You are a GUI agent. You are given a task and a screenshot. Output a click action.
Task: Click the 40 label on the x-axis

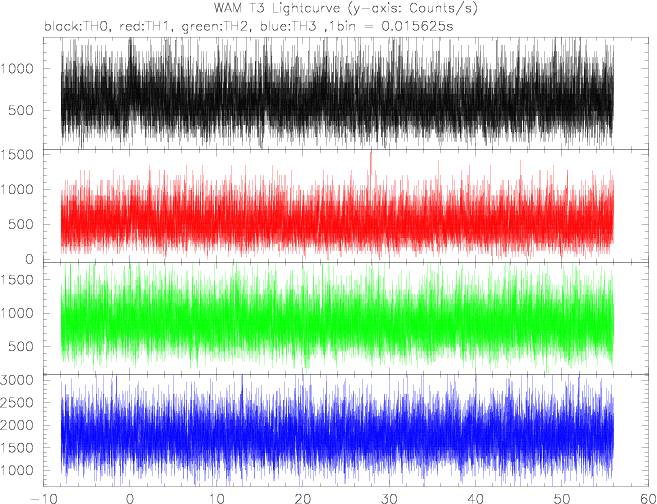click(x=475, y=498)
